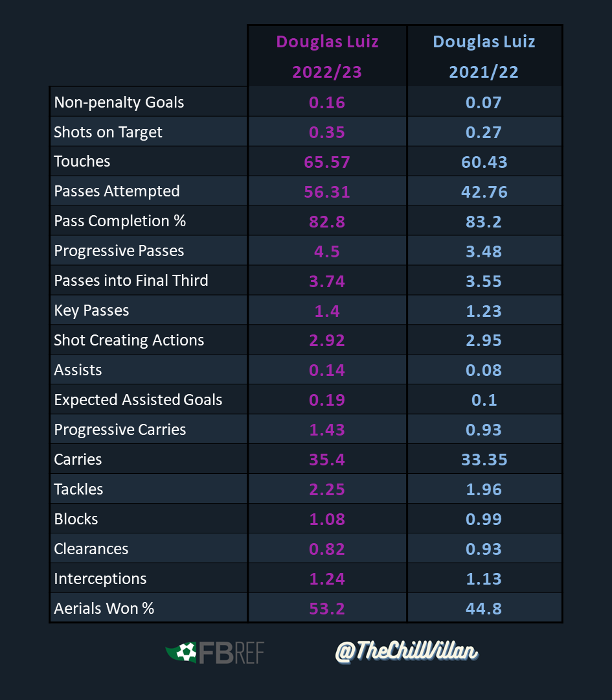Click the Aerials Won % value 53.2
This screenshot has height=700, width=612.
[x=327, y=609]
